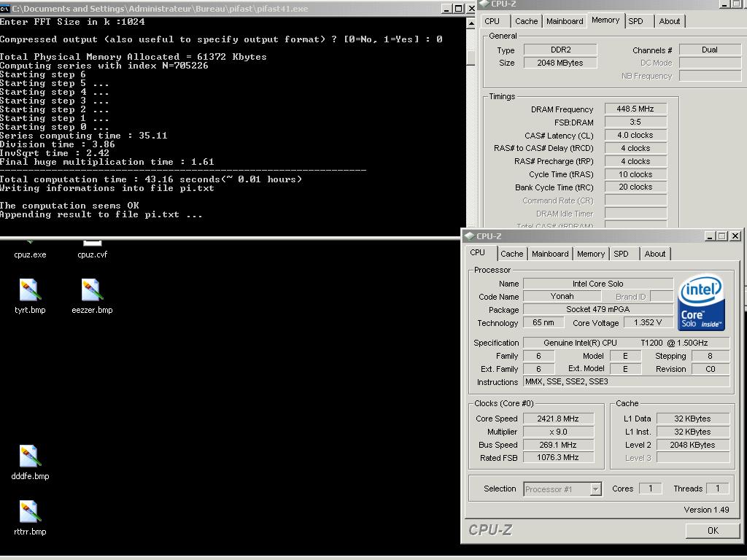Click the Bank Cycle Time 20 clocks value
This screenshot has width=747, height=560.
(x=635, y=187)
